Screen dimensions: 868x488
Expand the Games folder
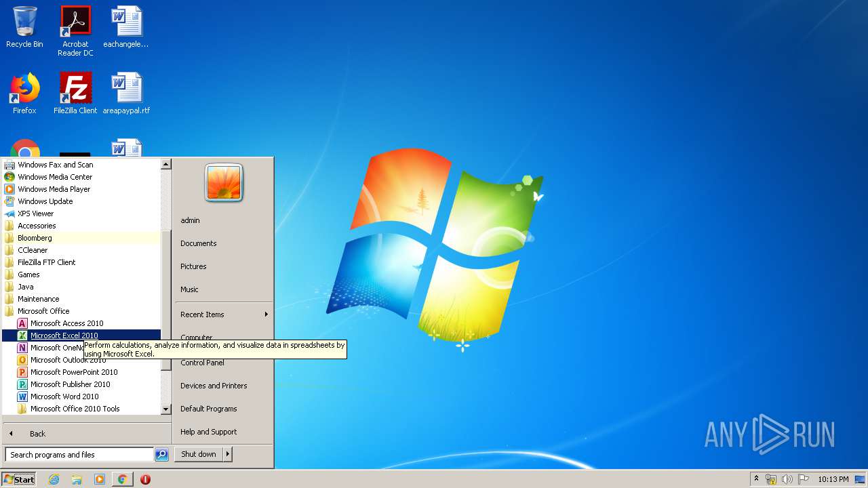(x=81, y=274)
